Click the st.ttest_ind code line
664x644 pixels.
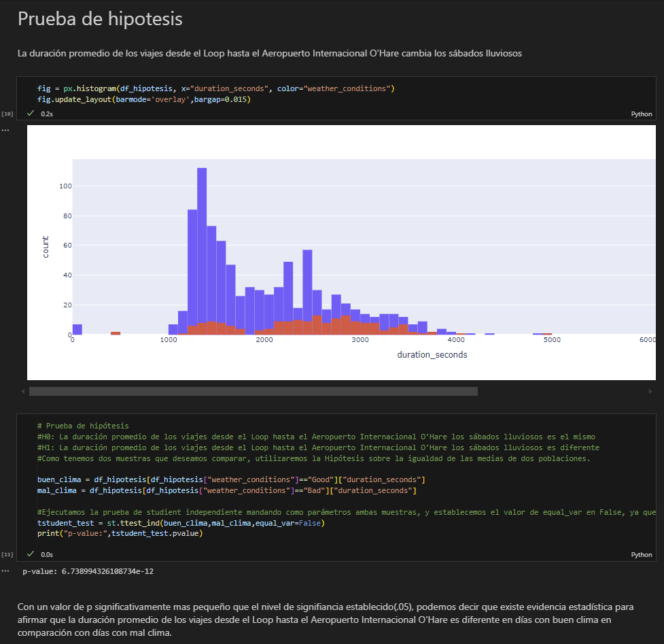pos(182,523)
